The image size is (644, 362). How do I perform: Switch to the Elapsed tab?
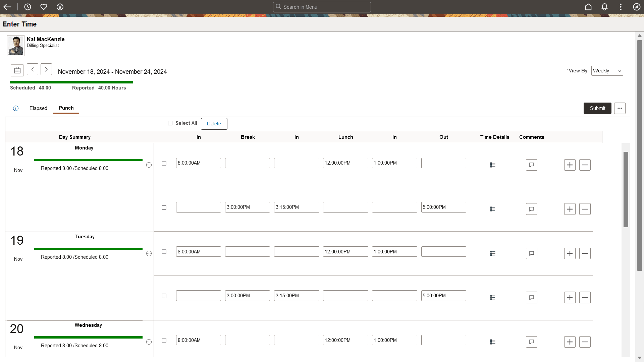[x=38, y=108]
